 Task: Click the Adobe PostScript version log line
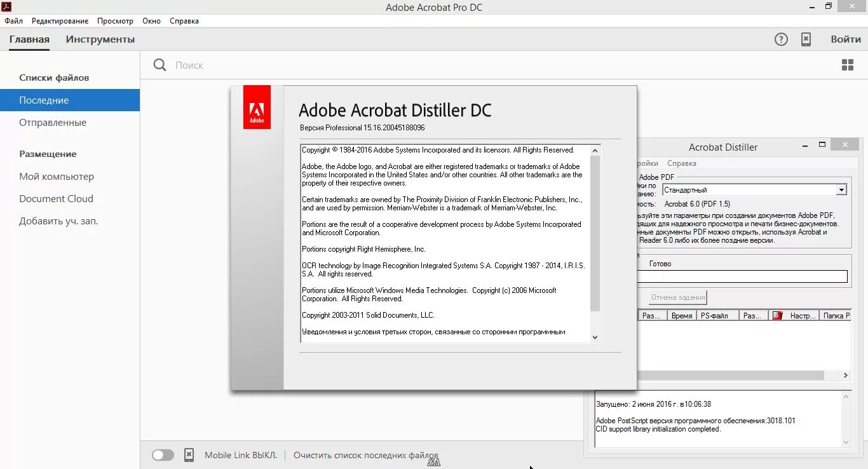tap(695, 421)
